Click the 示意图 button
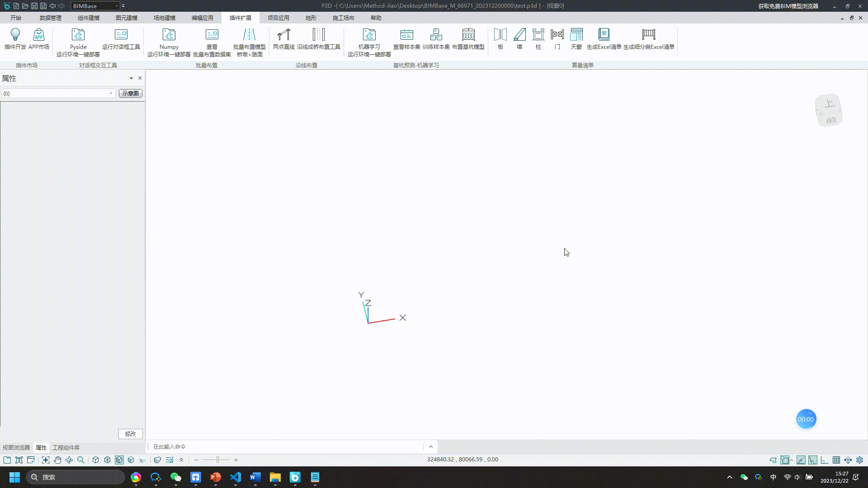868x488 pixels. coord(130,94)
